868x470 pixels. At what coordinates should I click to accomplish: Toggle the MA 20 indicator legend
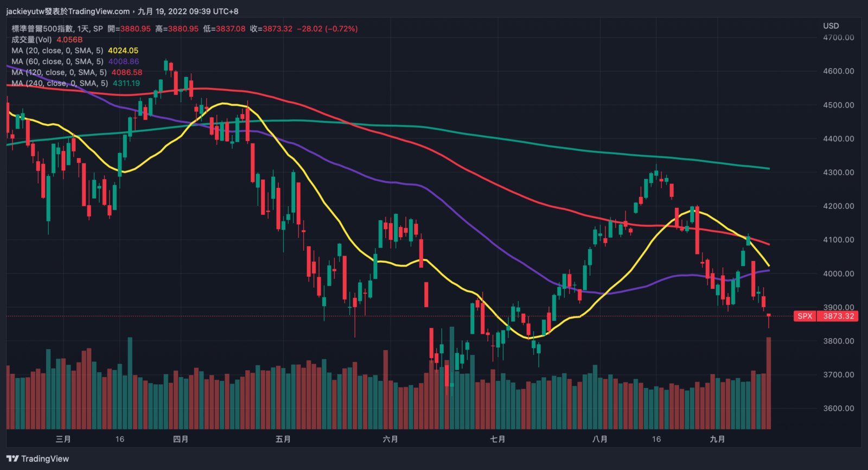57,50
